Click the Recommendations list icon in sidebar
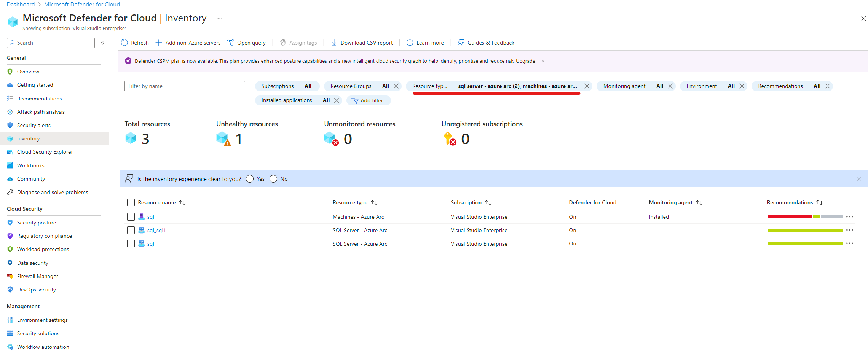The image size is (868, 358). (x=10, y=99)
